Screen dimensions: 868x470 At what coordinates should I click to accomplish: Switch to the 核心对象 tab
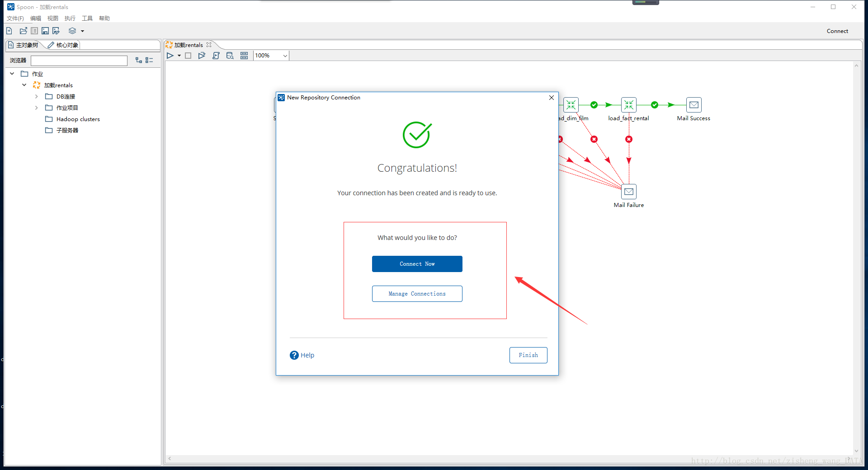63,45
